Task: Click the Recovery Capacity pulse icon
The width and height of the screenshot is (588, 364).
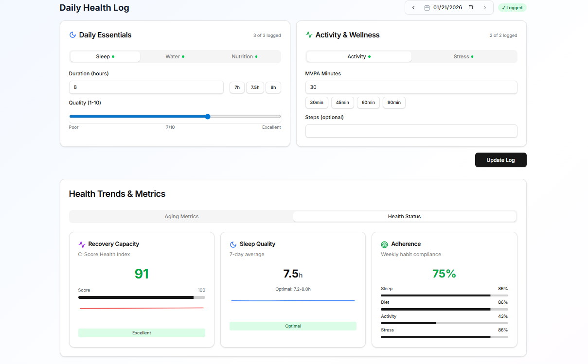Action: tap(82, 244)
